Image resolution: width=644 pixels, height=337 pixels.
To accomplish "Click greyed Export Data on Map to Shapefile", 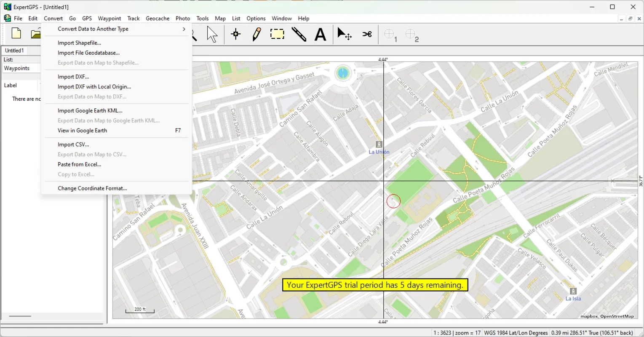I will pyautogui.click(x=117, y=63).
